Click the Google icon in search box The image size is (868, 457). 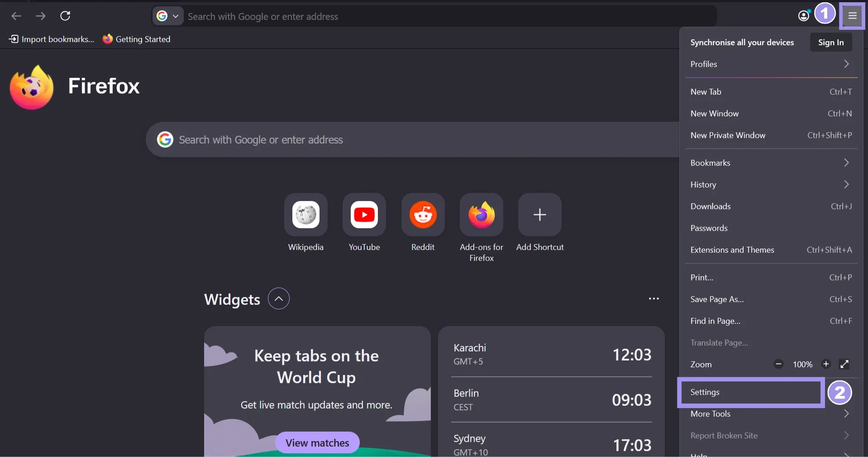click(x=165, y=140)
